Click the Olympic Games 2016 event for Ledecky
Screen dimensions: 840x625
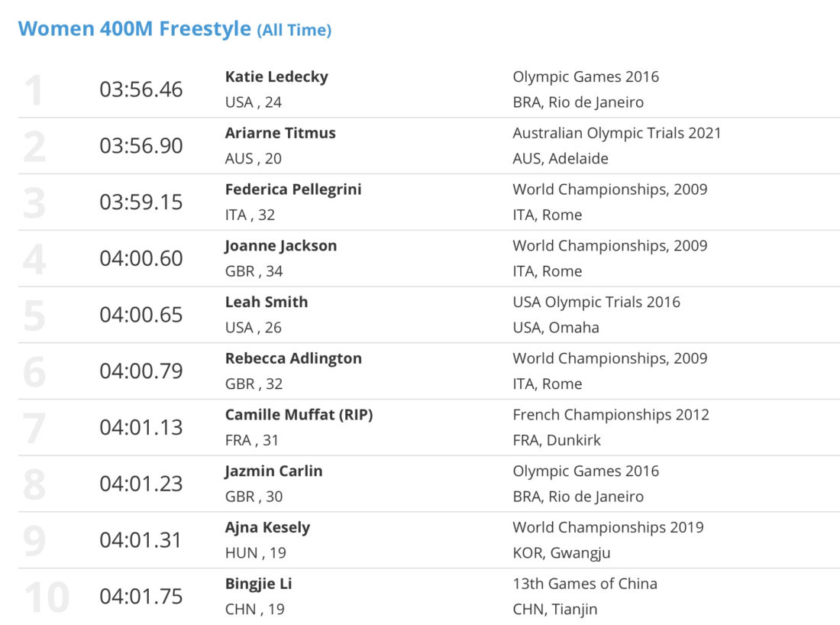tap(586, 77)
